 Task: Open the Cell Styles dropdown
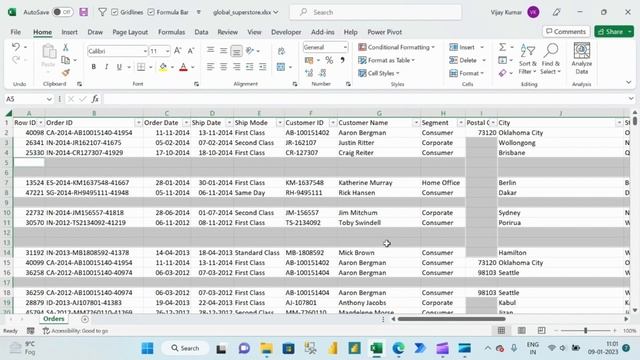[379, 73]
